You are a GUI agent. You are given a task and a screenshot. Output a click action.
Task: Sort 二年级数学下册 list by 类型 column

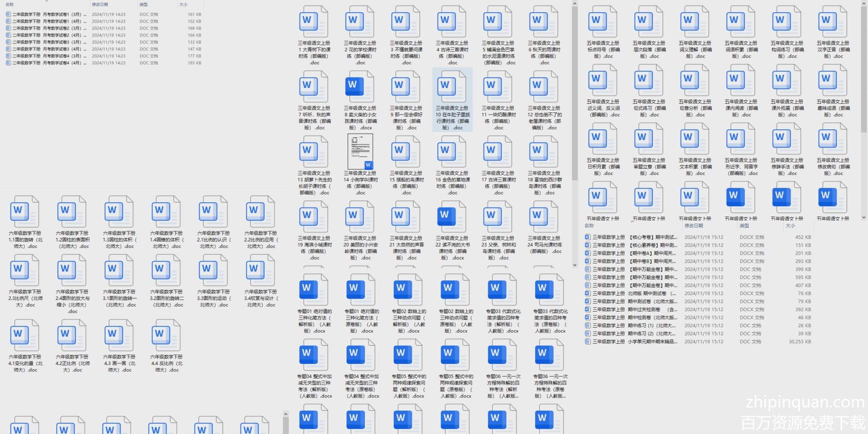coord(144,4)
